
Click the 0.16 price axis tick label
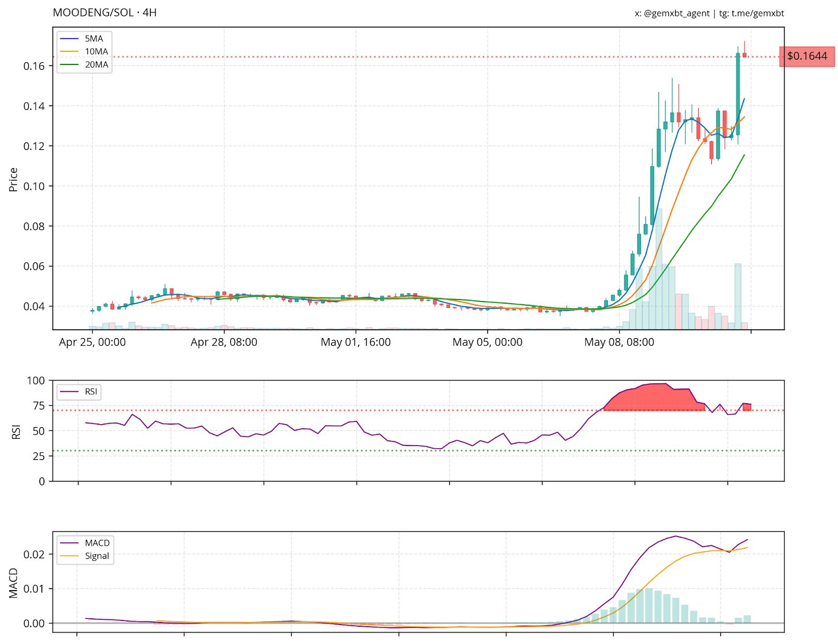point(34,66)
